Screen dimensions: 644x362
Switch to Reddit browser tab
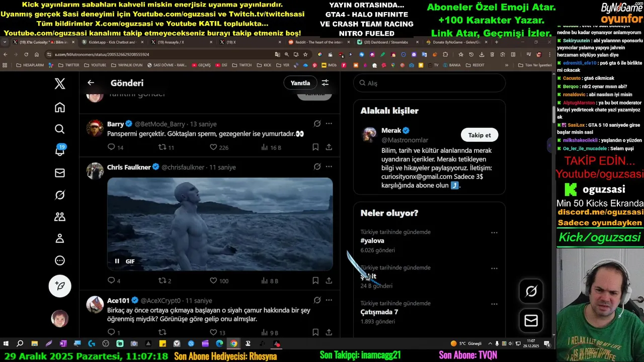pos(318,42)
